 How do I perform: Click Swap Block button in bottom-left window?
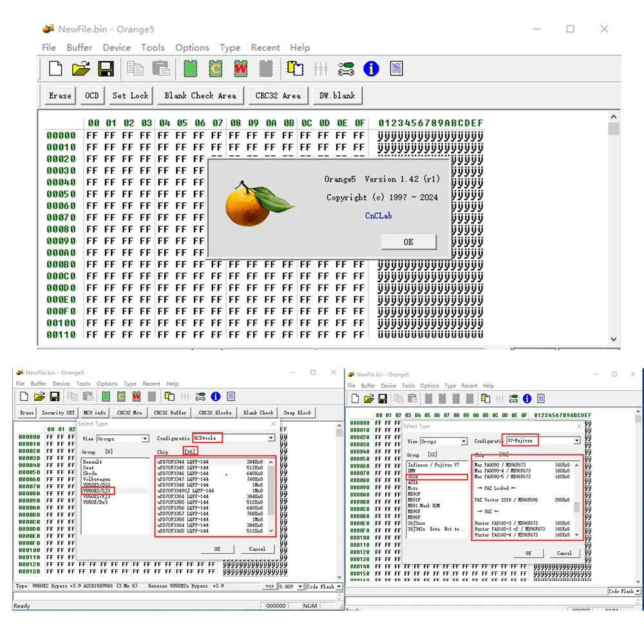point(298,412)
